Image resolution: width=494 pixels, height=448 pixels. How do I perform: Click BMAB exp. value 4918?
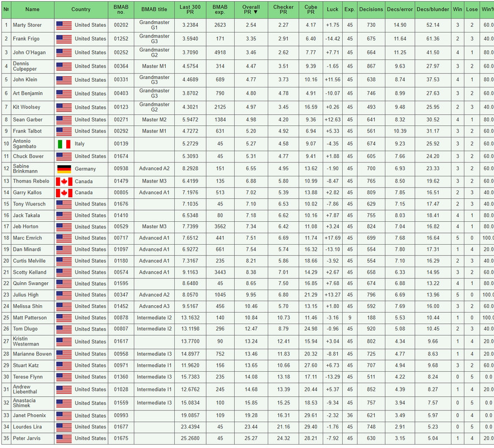[220, 52]
